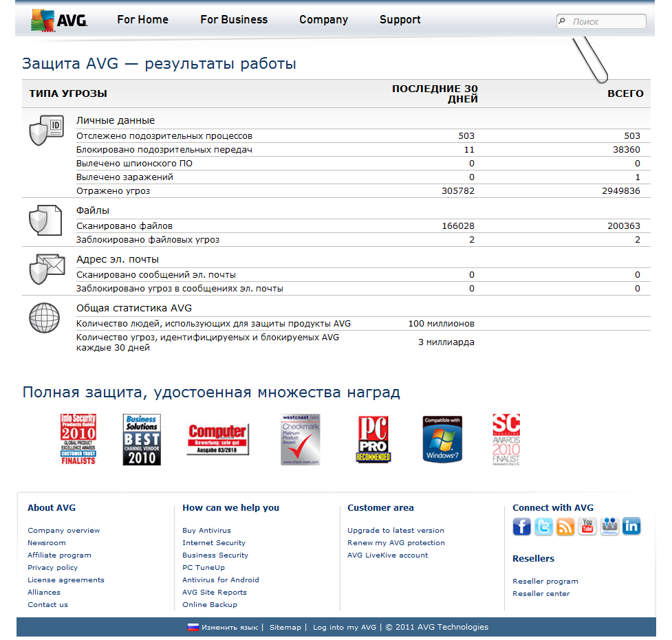Open the Affiliate program link
Viewport: 672px width, 640px height.
[60, 555]
